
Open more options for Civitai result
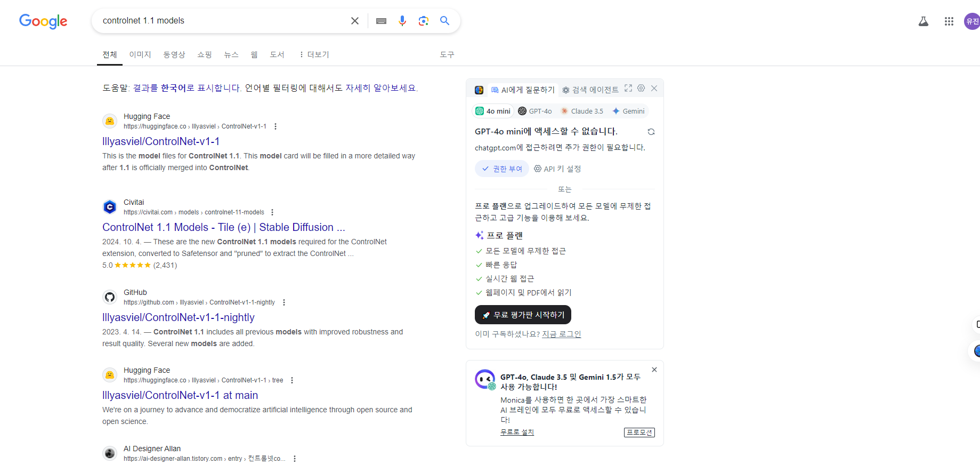pyautogui.click(x=272, y=212)
